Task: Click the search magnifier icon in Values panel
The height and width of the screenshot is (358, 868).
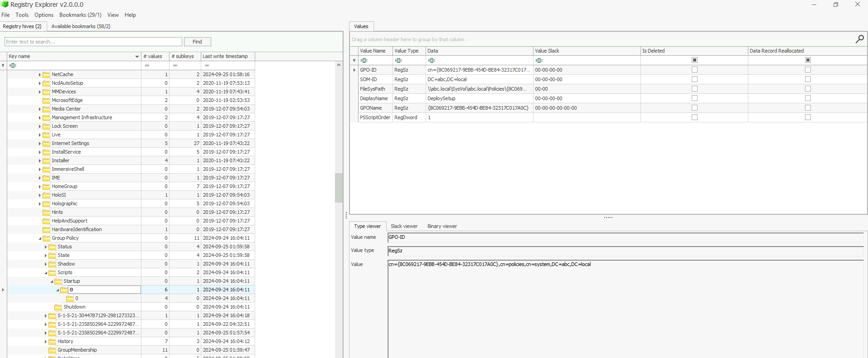Action: [859, 39]
